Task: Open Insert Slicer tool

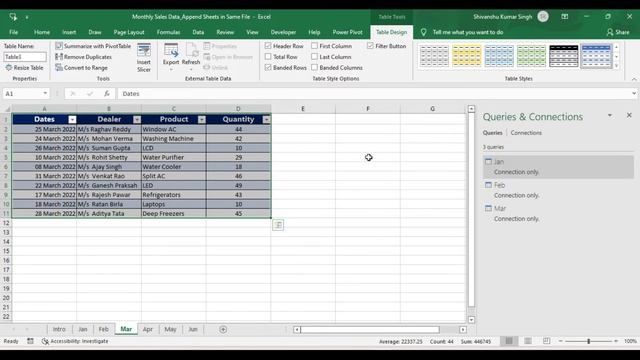Action: point(144,58)
